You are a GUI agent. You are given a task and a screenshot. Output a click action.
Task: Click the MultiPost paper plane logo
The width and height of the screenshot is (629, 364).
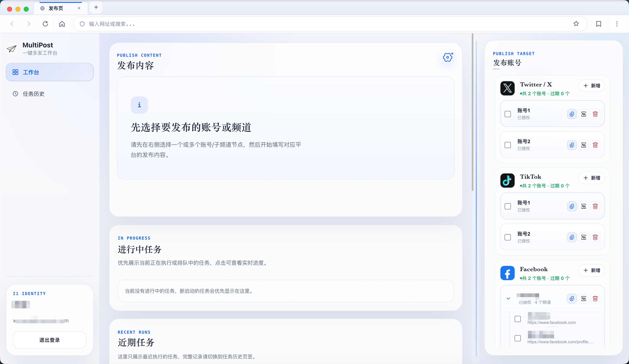[x=12, y=49]
